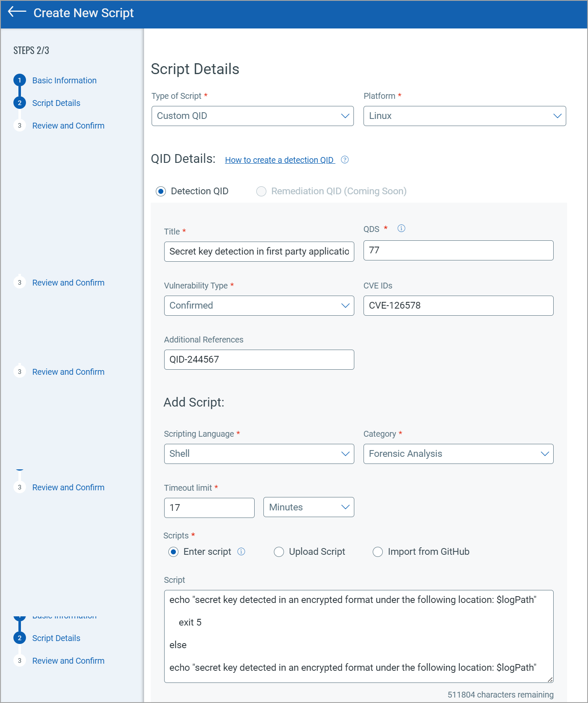This screenshot has height=703, width=588.
Task: Click '511804 characters remaining' text
Action: point(500,695)
